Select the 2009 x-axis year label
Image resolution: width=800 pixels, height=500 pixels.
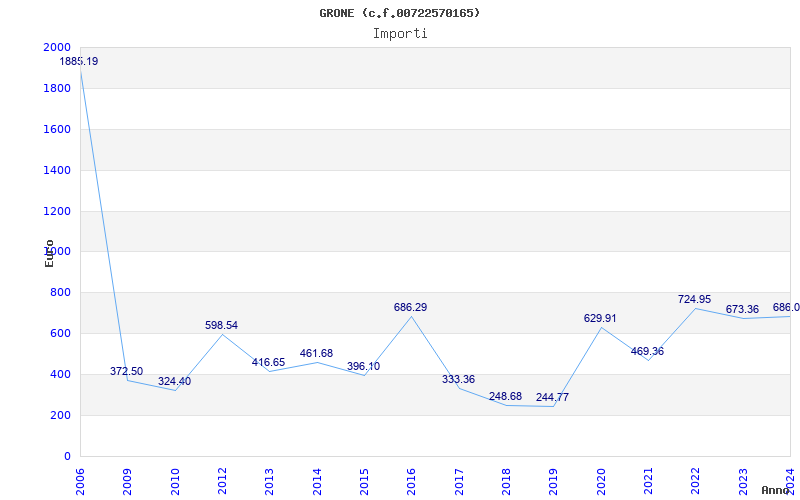[x=127, y=483]
